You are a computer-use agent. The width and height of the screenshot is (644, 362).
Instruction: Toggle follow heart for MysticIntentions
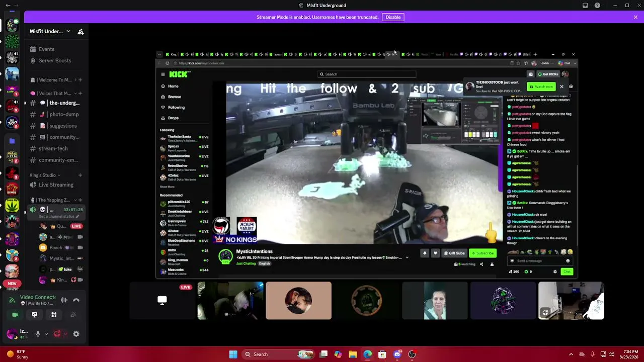pos(435,253)
